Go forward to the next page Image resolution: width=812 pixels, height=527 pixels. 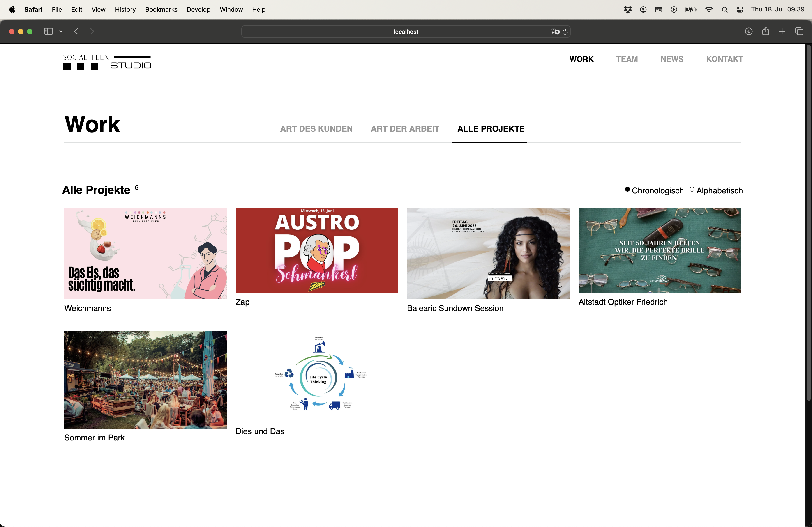click(x=92, y=31)
